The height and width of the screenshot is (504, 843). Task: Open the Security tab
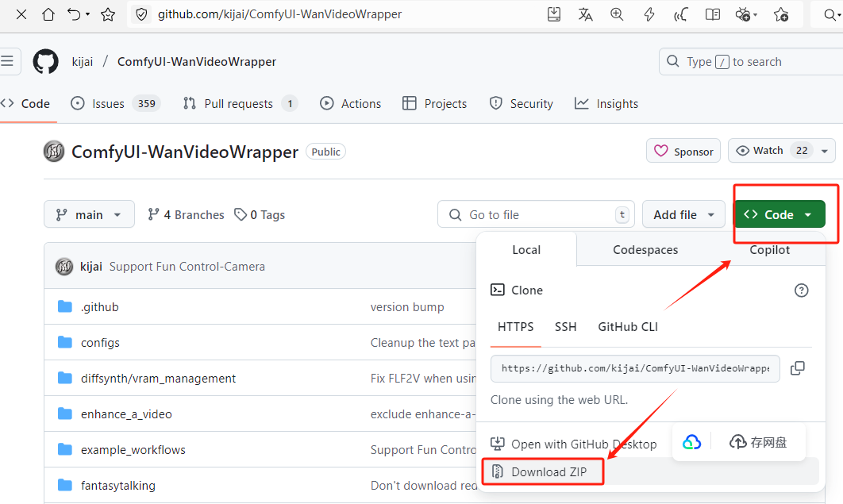521,104
